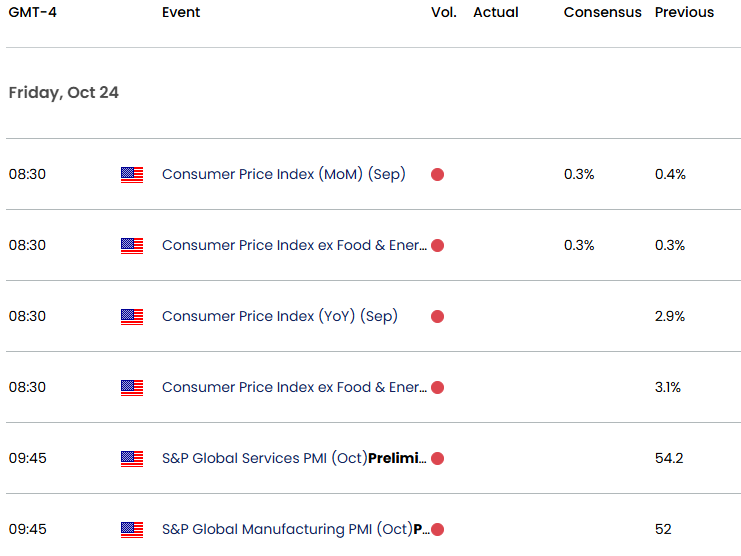Screen dimensions: 741x556
Task: Click the Vol. column header
Action: [x=444, y=12]
